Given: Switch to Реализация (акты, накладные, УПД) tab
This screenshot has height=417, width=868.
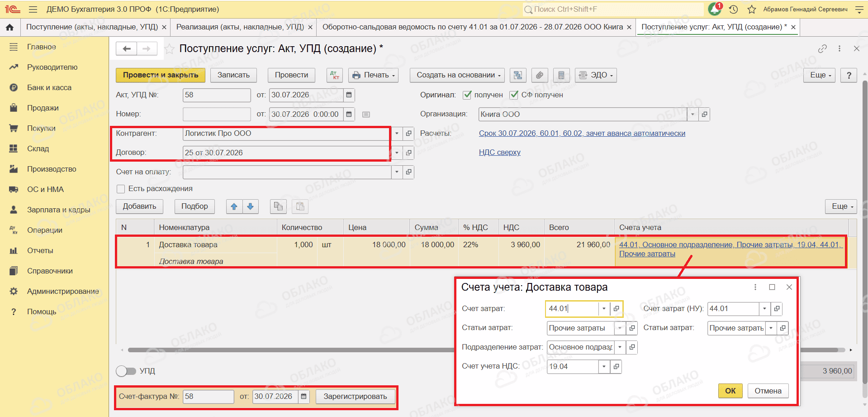Looking at the screenshot, I should [240, 27].
